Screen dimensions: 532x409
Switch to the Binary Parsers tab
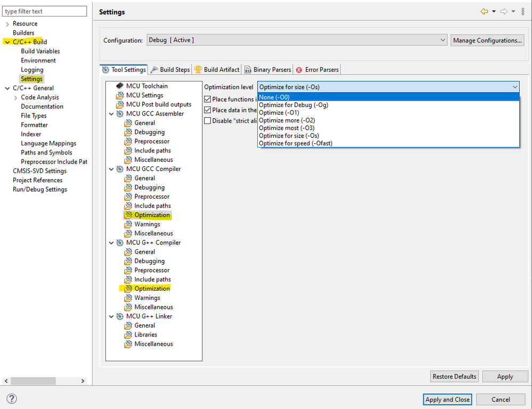tap(268, 70)
